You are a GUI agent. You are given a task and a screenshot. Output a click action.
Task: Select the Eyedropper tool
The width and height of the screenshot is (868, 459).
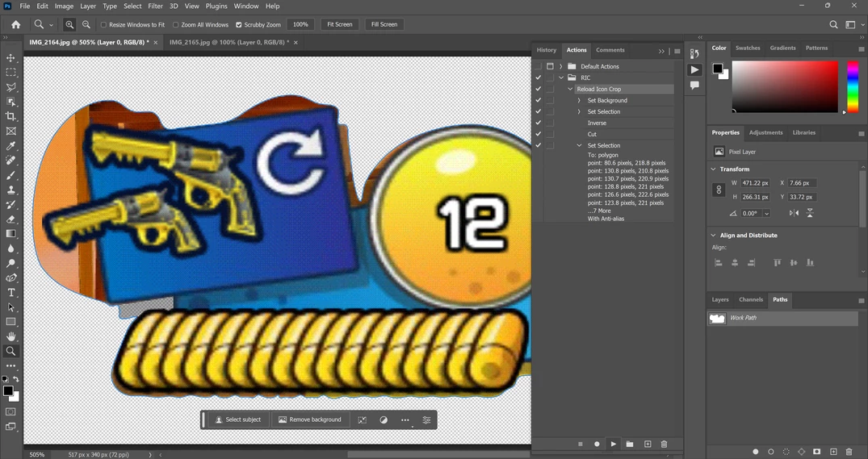click(10, 146)
